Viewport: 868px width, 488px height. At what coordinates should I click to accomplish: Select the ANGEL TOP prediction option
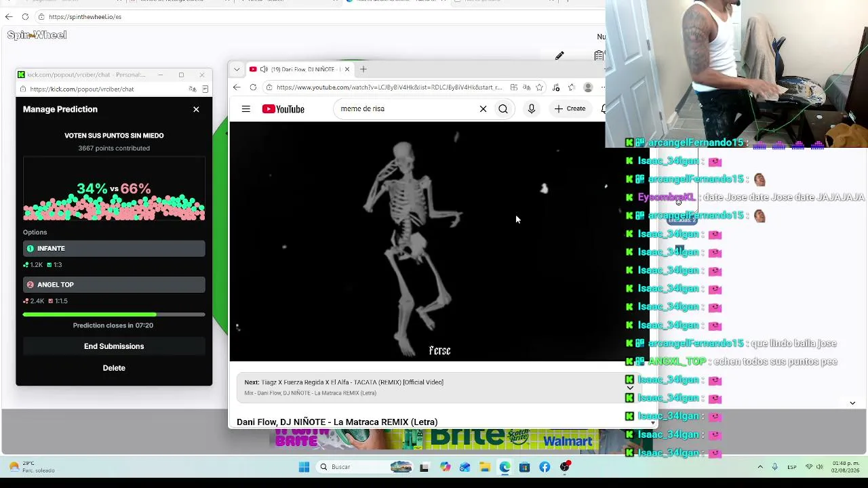click(114, 285)
